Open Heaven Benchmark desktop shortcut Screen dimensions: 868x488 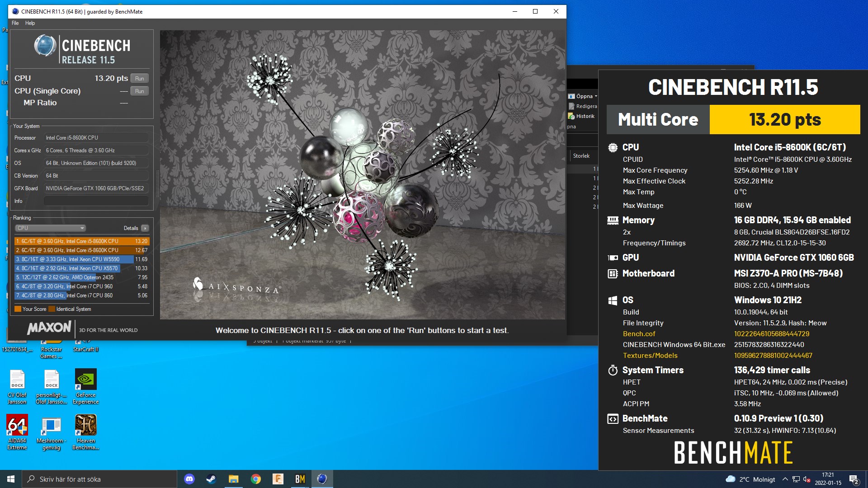click(86, 432)
